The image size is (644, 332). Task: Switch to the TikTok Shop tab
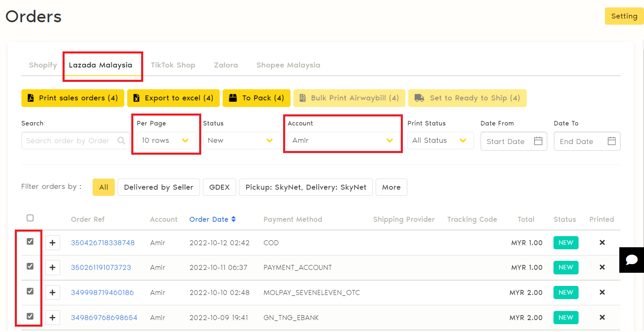(x=173, y=65)
